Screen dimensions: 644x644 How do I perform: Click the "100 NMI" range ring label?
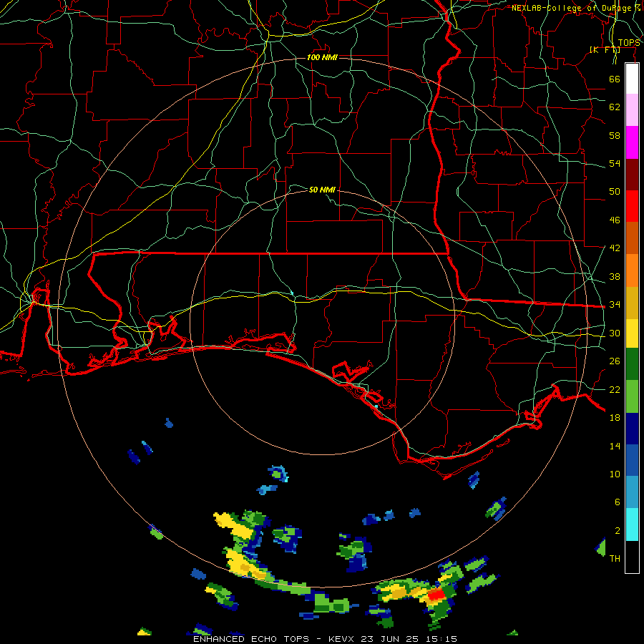[323, 57]
